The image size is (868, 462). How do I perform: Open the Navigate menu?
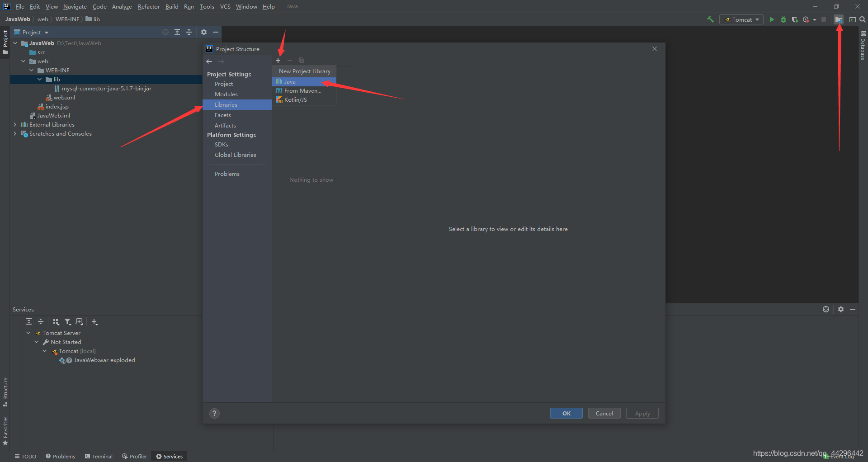click(x=75, y=6)
